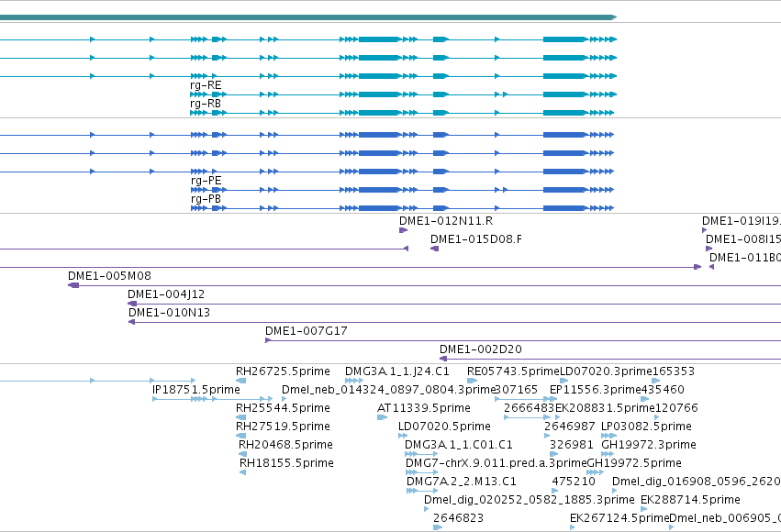Open the RH25544.5prime EST label

click(283, 408)
